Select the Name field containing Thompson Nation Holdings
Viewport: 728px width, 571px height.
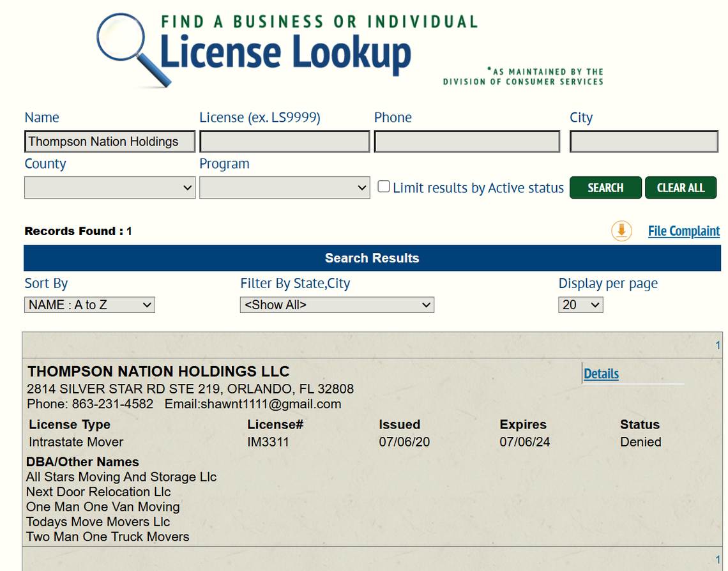[x=109, y=141]
